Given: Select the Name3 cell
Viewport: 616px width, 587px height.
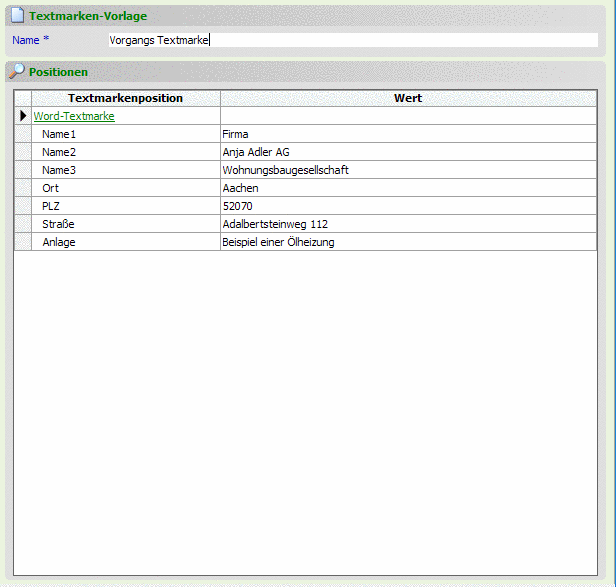Looking at the screenshot, I should coord(126,170).
